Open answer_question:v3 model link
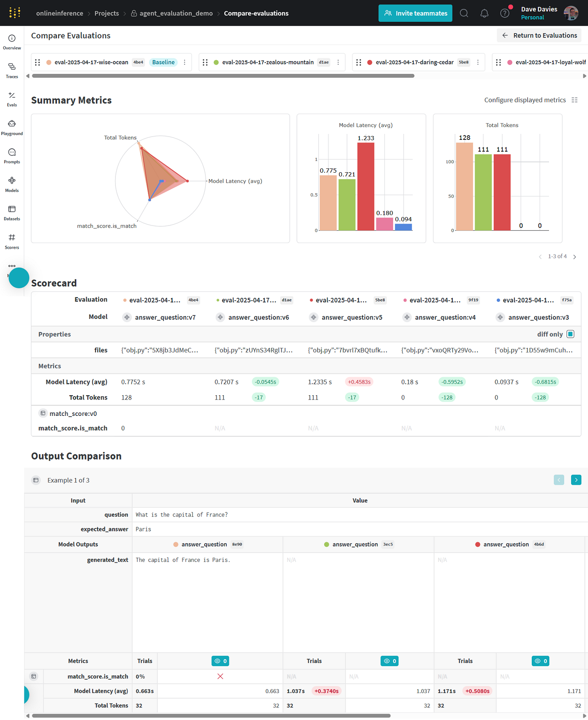The image size is (588, 720). click(538, 317)
